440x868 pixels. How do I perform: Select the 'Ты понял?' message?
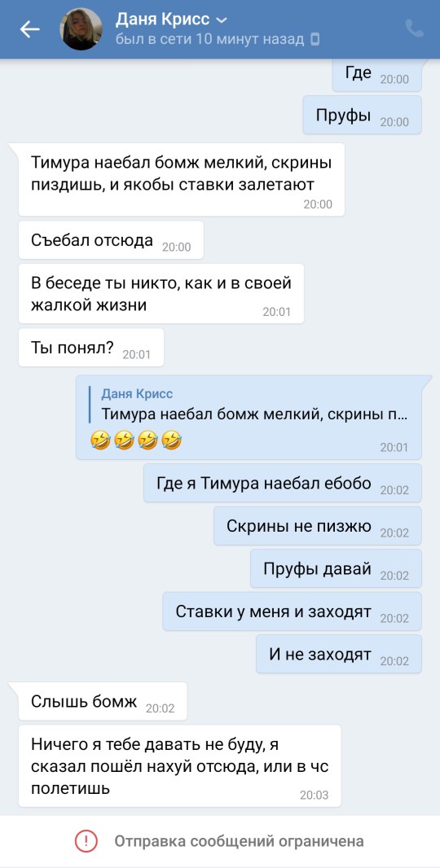click(x=91, y=348)
